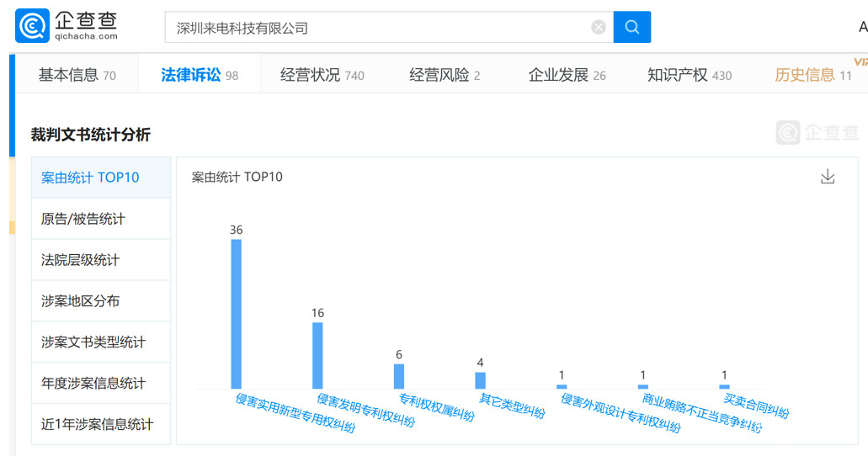
Task: View the 历史信息 VIP tab
Action: click(812, 75)
